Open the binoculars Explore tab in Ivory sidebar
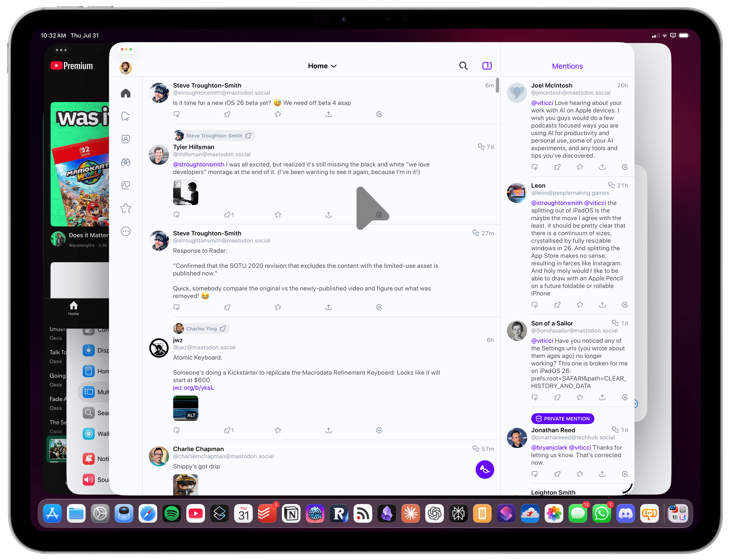This screenshot has width=731, height=560. pyautogui.click(x=126, y=162)
